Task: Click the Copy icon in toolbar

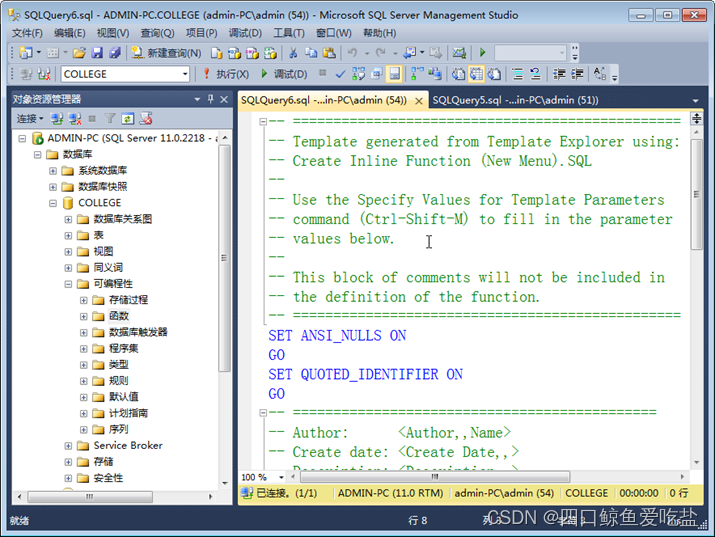Action: [x=311, y=53]
